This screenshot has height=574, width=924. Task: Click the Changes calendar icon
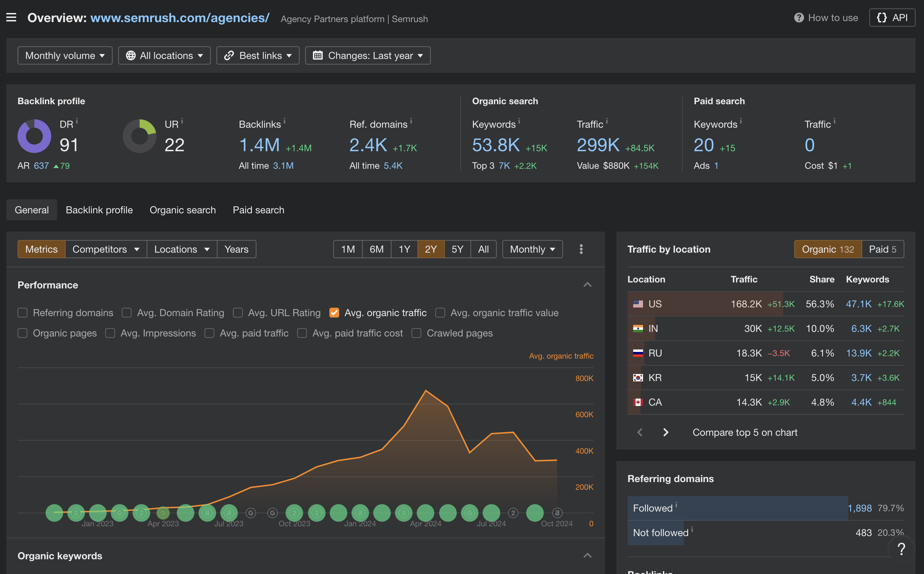pos(318,55)
